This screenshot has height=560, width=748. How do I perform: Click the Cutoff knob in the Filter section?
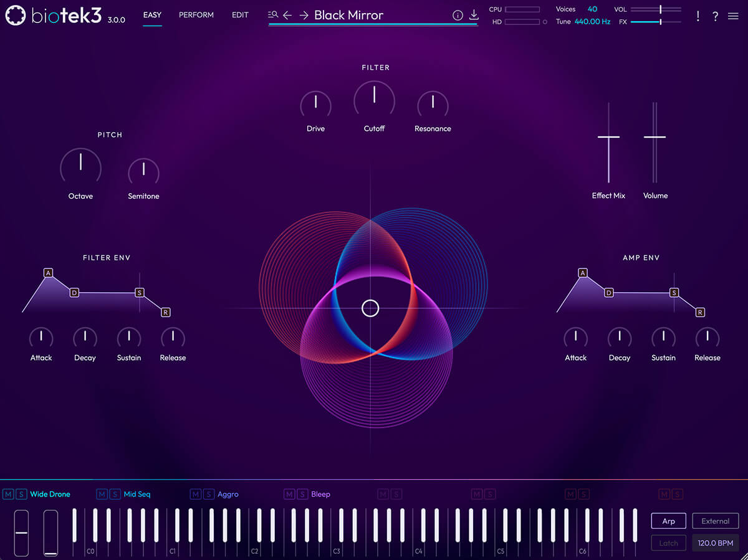pyautogui.click(x=374, y=100)
